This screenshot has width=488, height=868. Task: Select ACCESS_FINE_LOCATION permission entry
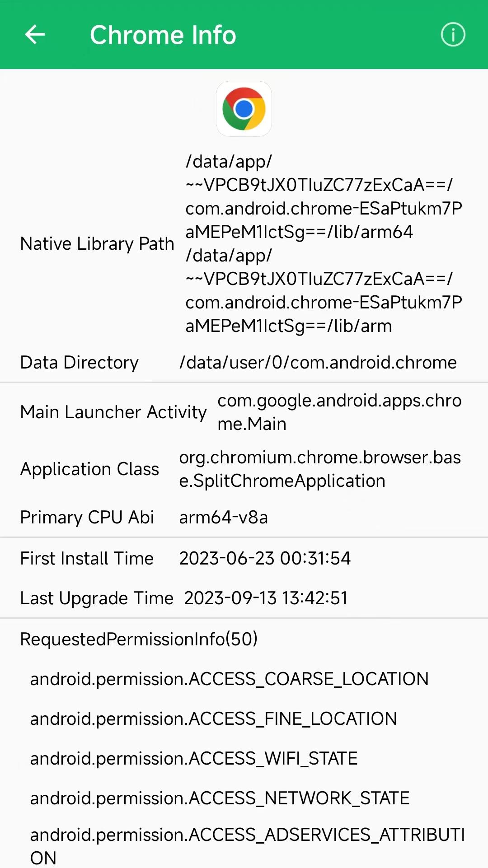coord(213,719)
